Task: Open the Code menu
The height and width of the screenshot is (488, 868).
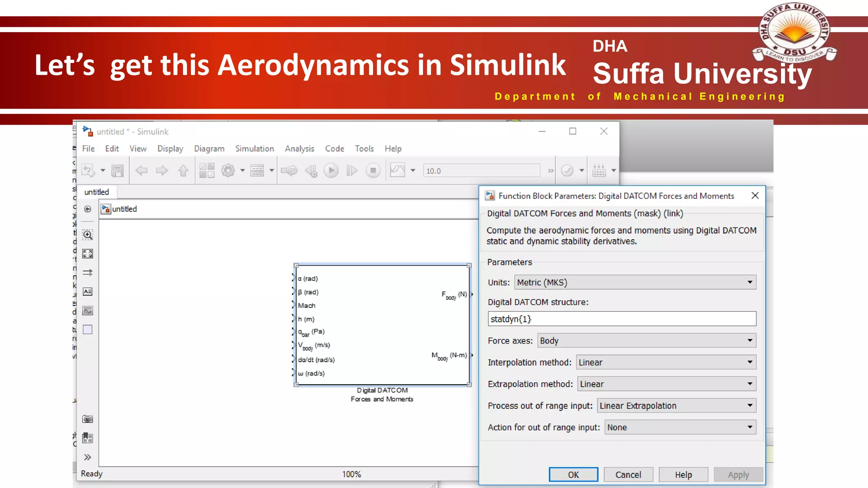Action: (334, 149)
